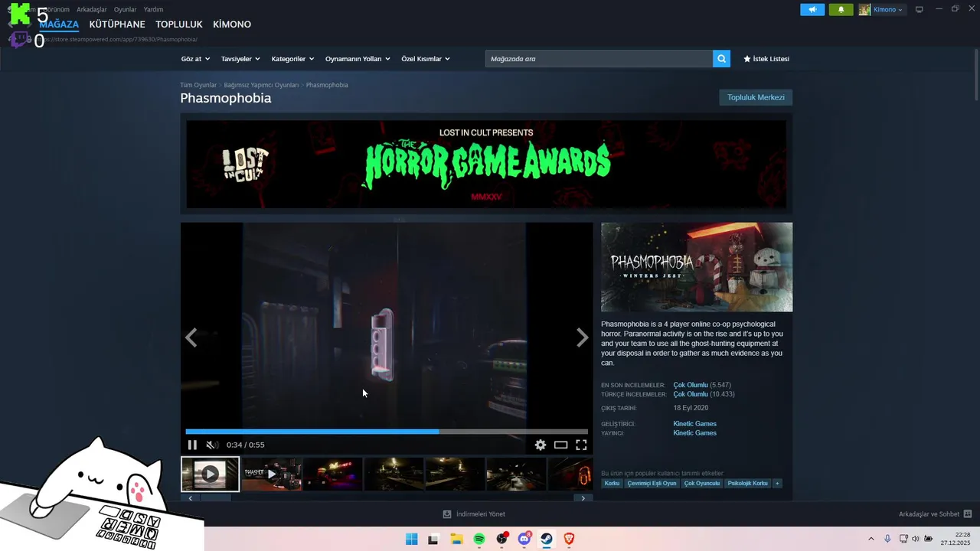Go to next media with right arrow

point(583,337)
